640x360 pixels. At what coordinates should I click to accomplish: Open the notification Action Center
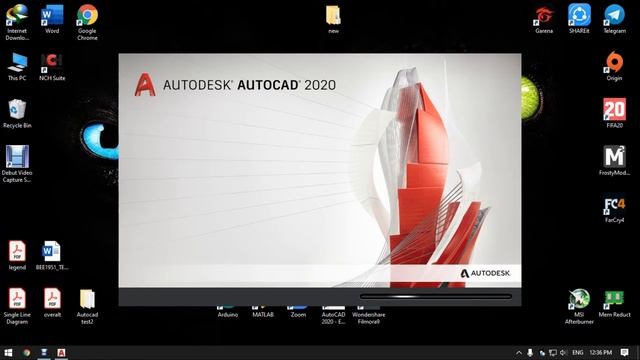click(x=624, y=353)
